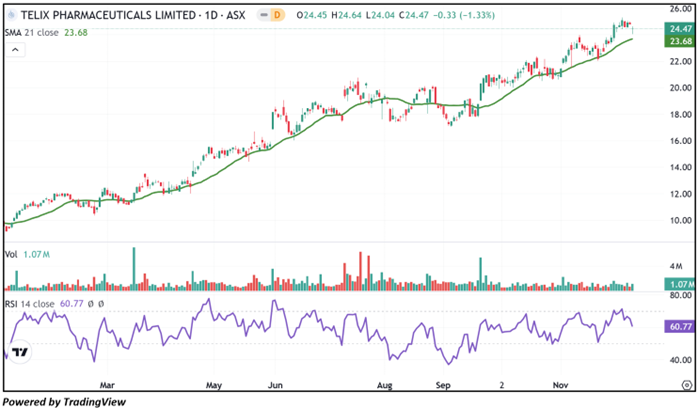This screenshot has height=408, width=698.
Task: Click the TradingView logo badge
Action: (x=19, y=352)
